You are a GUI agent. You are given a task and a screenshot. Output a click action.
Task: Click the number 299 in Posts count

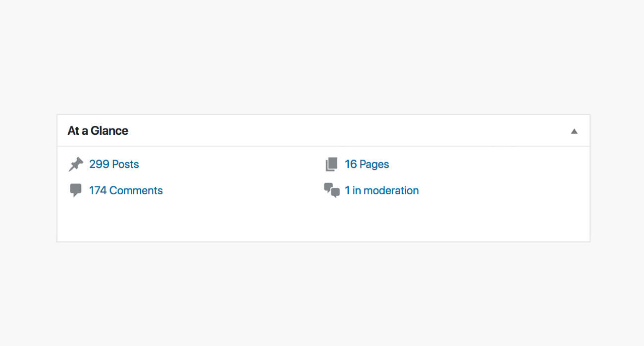coord(99,165)
